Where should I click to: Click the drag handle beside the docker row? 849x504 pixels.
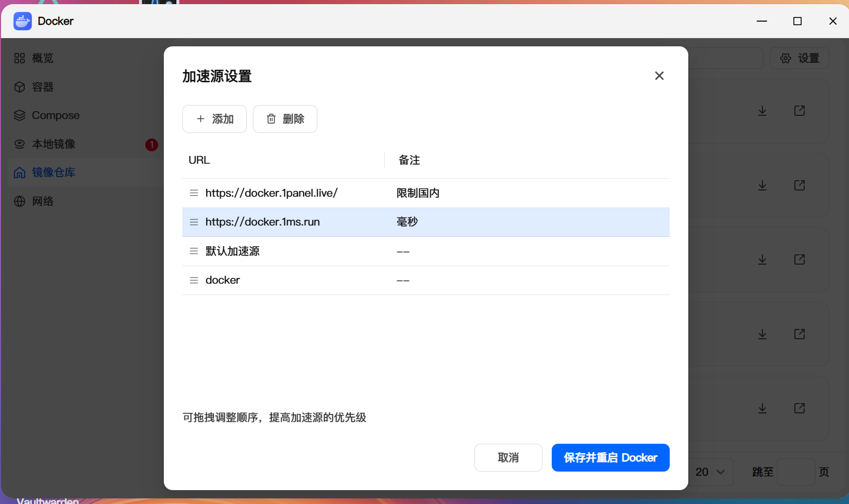coord(194,280)
